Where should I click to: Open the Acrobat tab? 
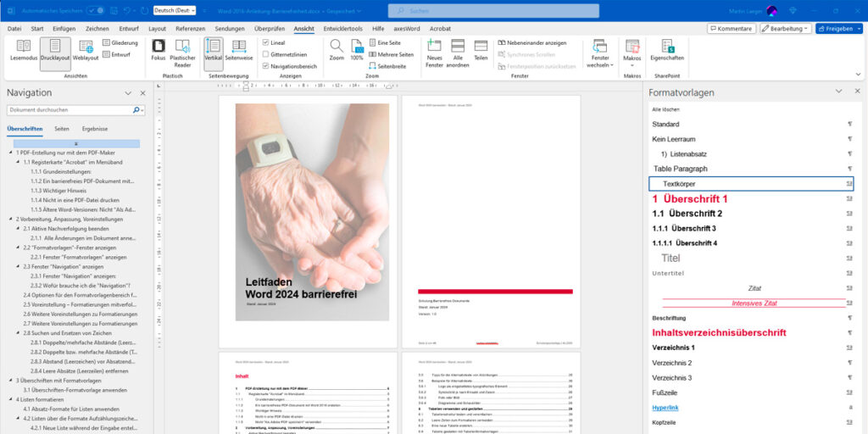click(440, 29)
